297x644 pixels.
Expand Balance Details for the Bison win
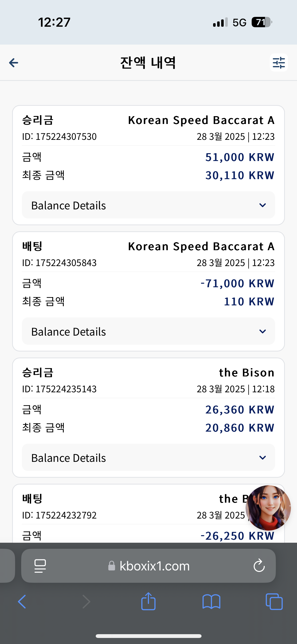(x=148, y=458)
